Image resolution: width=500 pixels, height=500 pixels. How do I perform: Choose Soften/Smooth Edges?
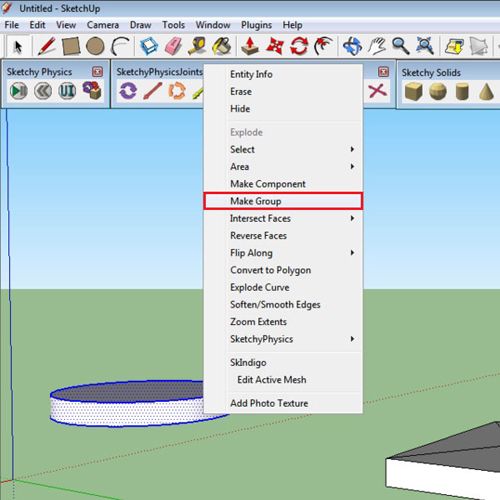pyautogui.click(x=283, y=305)
